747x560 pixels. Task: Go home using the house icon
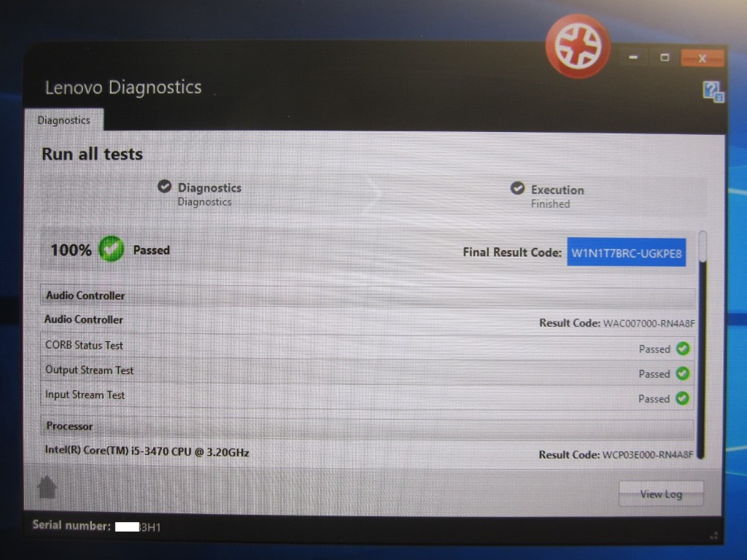[47, 486]
